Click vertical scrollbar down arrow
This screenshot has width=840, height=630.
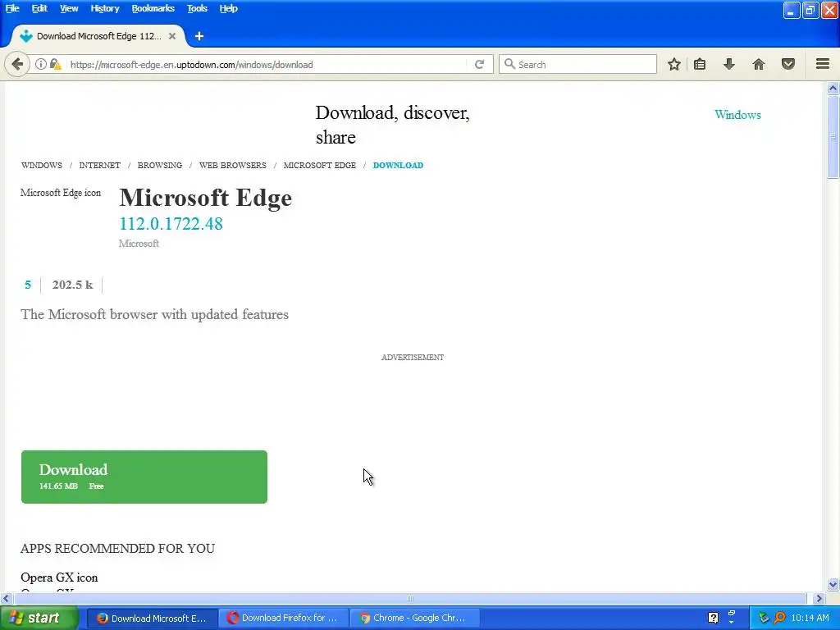[x=833, y=584]
